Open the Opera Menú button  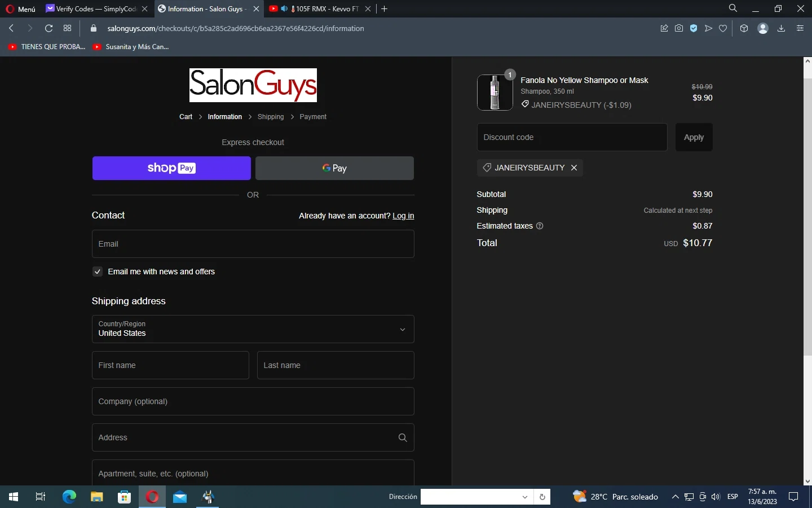pos(20,9)
